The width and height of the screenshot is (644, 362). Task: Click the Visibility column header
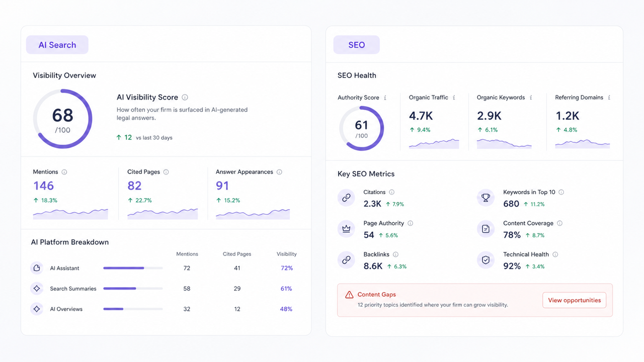click(287, 254)
